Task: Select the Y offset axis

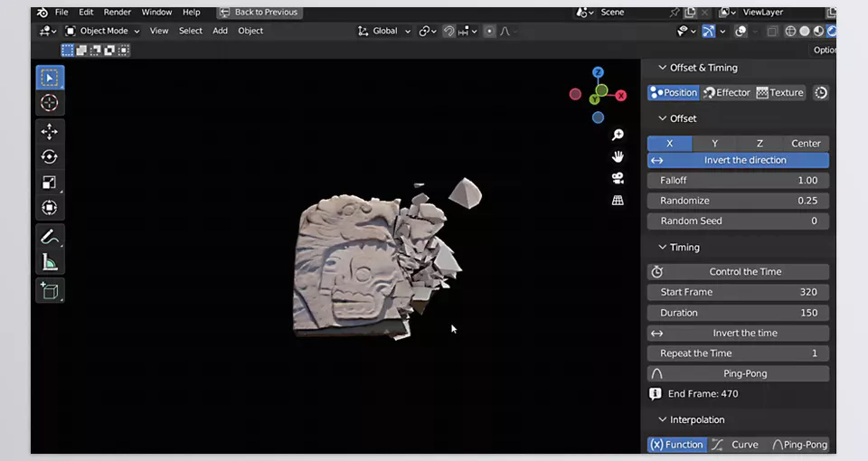Action: point(714,144)
